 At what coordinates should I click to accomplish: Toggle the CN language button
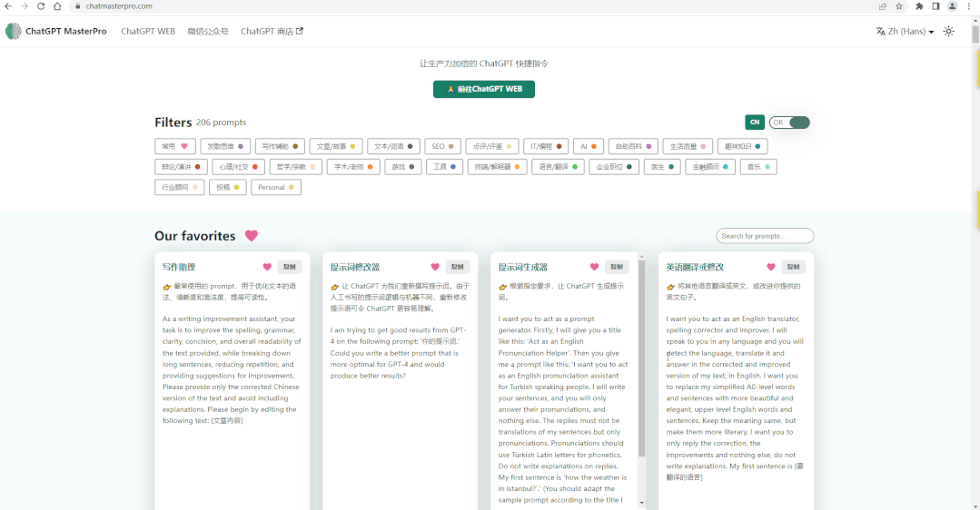[754, 123]
